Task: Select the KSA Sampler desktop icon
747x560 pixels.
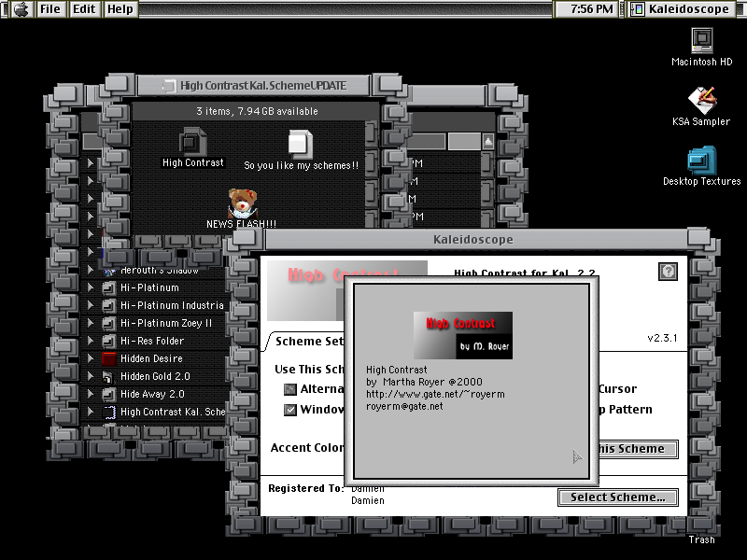Action: coord(702,101)
